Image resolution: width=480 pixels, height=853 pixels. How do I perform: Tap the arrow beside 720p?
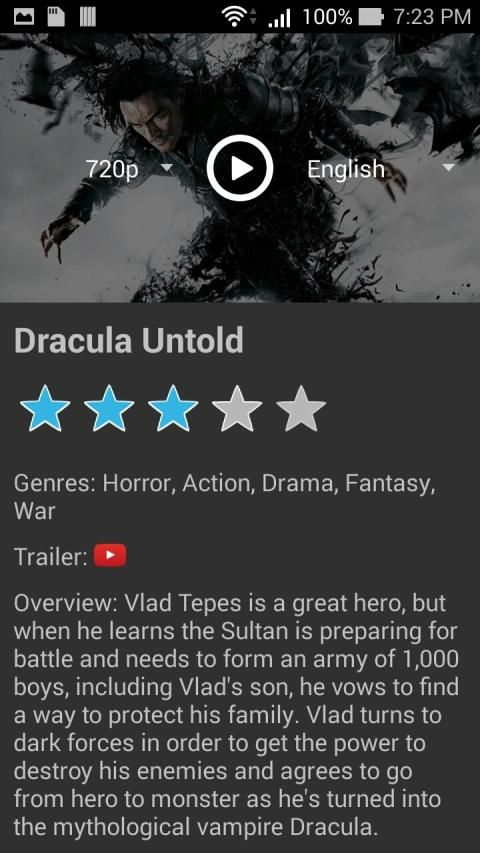[x=167, y=168]
